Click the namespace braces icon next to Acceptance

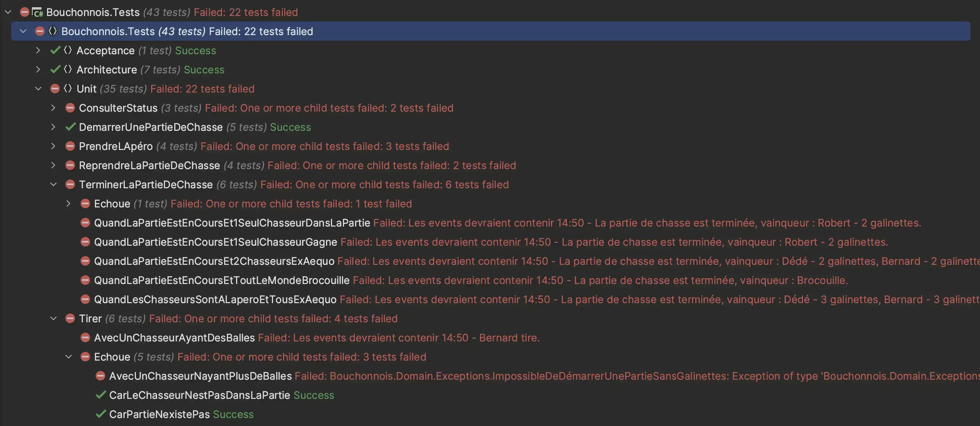click(68, 50)
